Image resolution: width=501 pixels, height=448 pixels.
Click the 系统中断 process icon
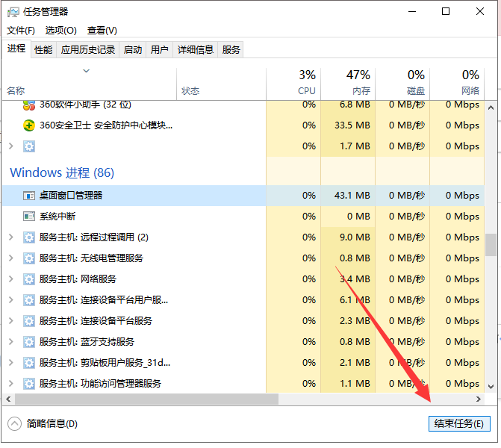pyautogui.click(x=29, y=217)
